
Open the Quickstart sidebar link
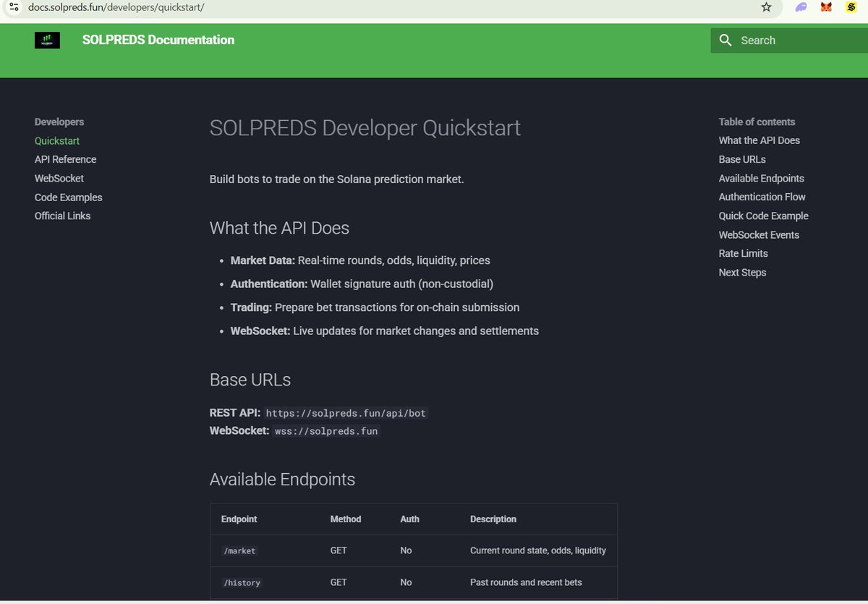pos(56,140)
